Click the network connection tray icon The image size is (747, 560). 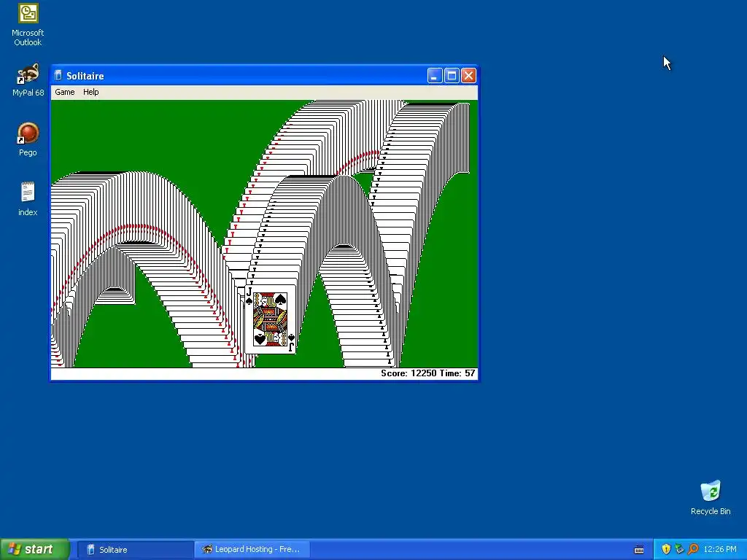coord(679,549)
